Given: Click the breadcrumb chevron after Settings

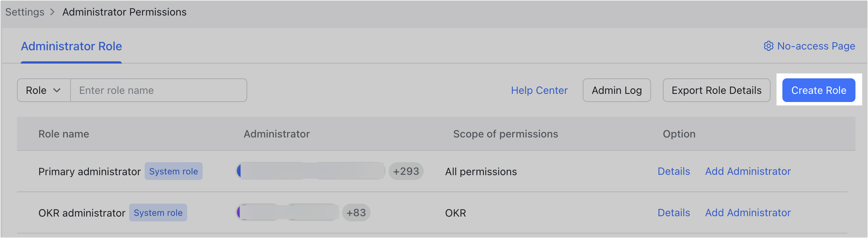Looking at the screenshot, I should click(52, 12).
